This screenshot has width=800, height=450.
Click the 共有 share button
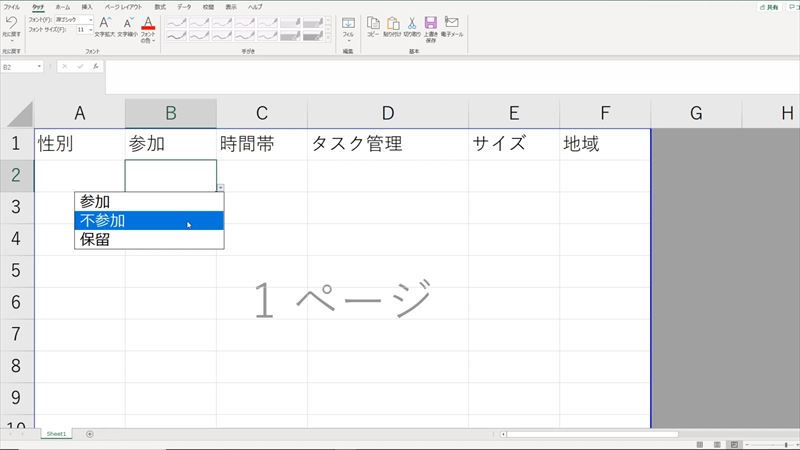pos(768,6)
